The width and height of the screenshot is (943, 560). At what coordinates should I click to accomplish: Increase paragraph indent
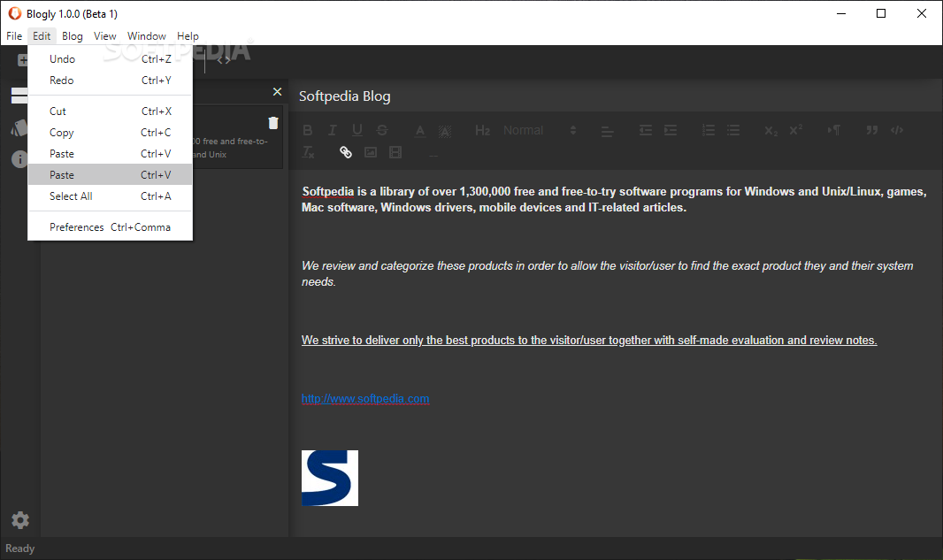tap(670, 130)
